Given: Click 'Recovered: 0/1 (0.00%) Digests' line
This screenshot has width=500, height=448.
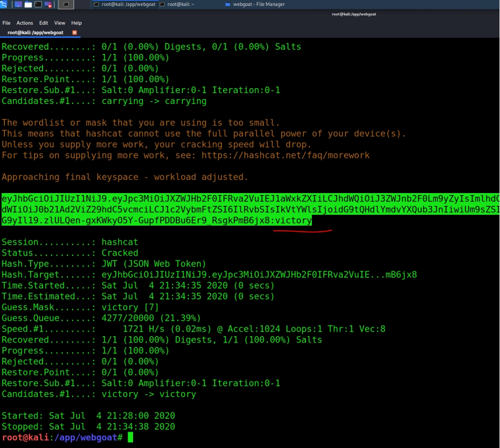Looking at the screenshot, I should click(151, 47).
